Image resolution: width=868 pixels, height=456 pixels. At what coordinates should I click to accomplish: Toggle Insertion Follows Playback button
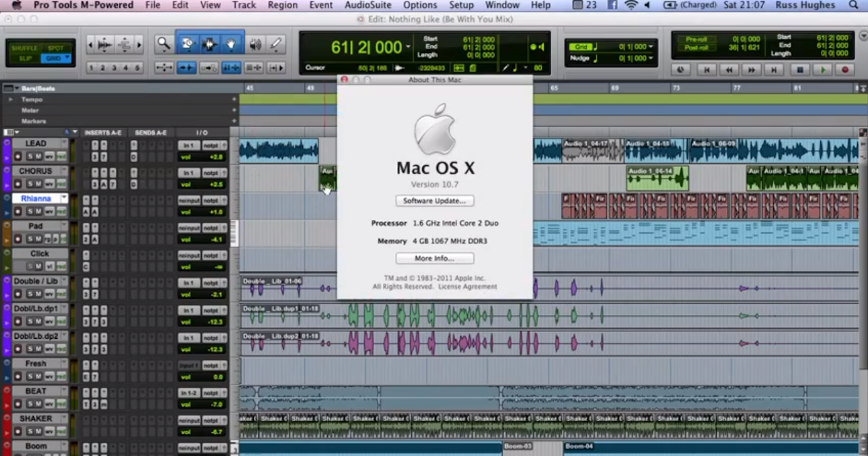[x=276, y=67]
